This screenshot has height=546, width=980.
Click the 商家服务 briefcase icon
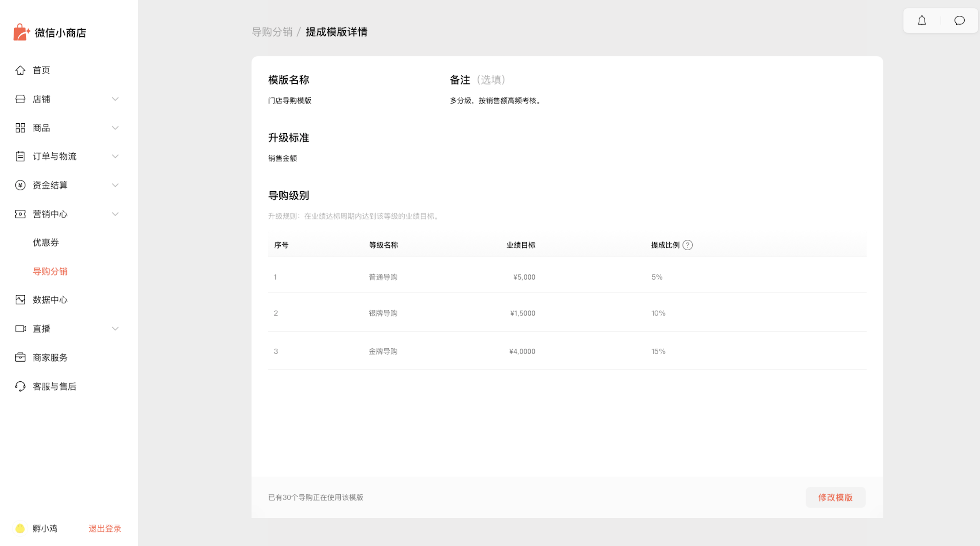pos(20,357)
